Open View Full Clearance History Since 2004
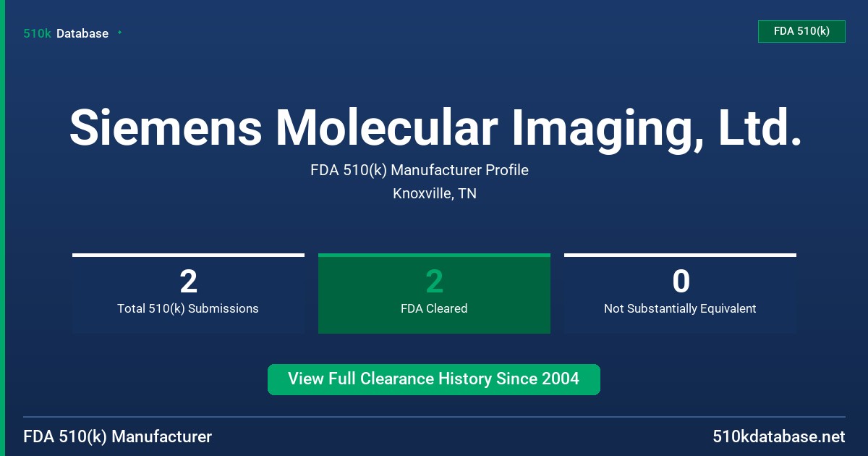 click(434, 379)
